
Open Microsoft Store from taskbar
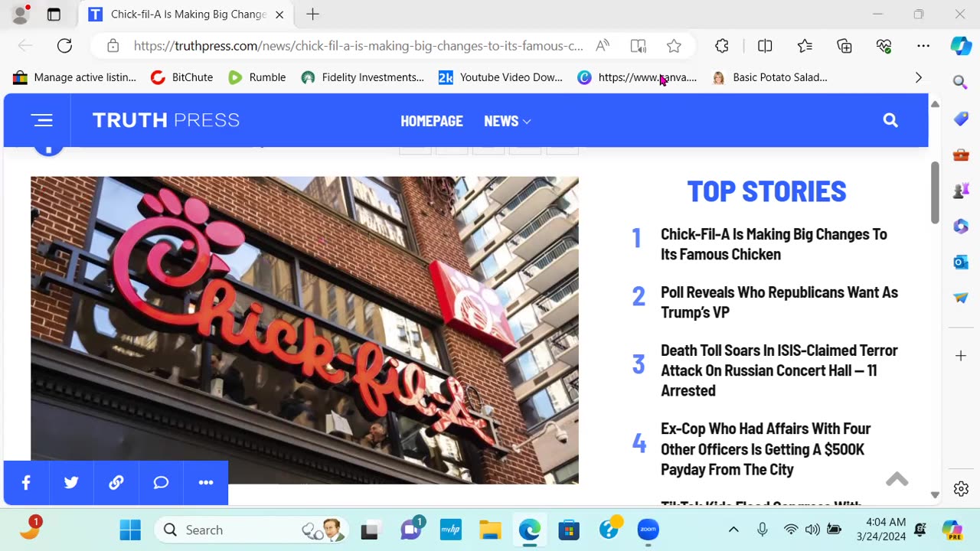point(569,530)
